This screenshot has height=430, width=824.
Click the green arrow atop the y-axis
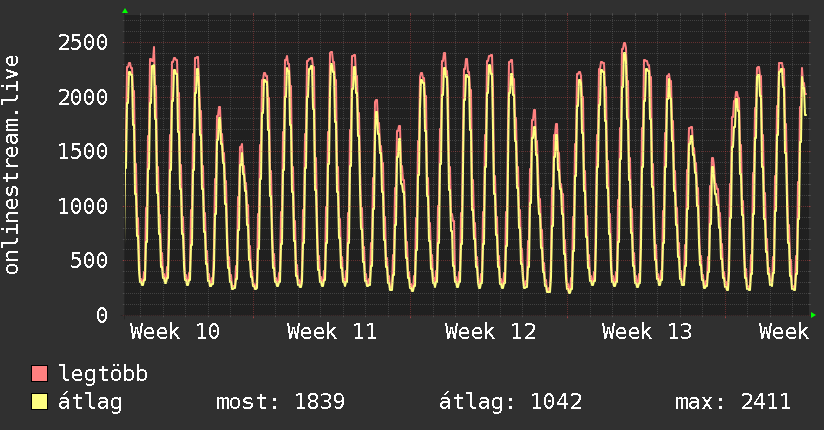pos(125,11)
